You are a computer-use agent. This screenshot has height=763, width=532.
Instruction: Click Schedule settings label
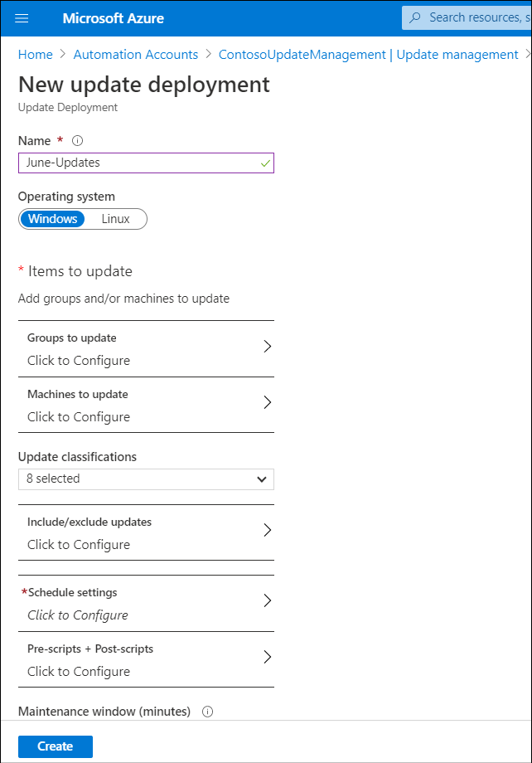click(x=72, y=593)
